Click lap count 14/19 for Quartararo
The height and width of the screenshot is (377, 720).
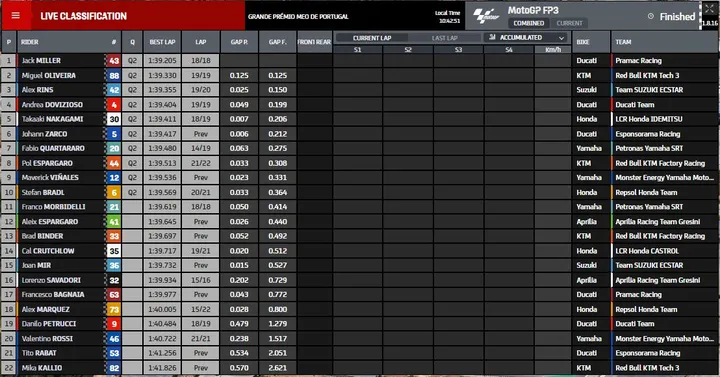click(201, 148)
